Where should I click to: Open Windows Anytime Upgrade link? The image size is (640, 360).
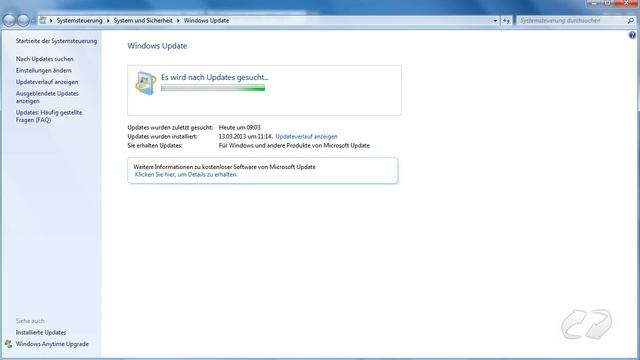(x=52, y=344)
